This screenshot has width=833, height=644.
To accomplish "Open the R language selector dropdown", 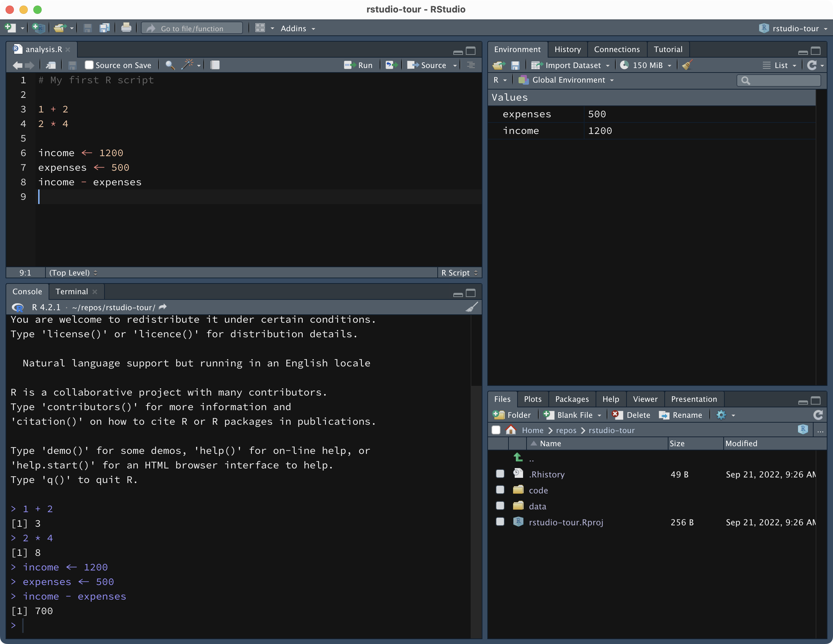I will pos(500,80).
